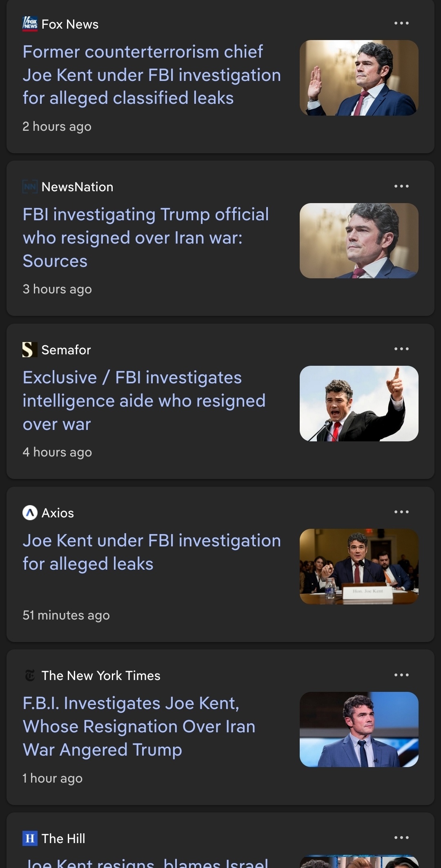The height and width of the screenshot is (868, 441).
Task: Click the Axios logo icon
Action: [30, 513]
